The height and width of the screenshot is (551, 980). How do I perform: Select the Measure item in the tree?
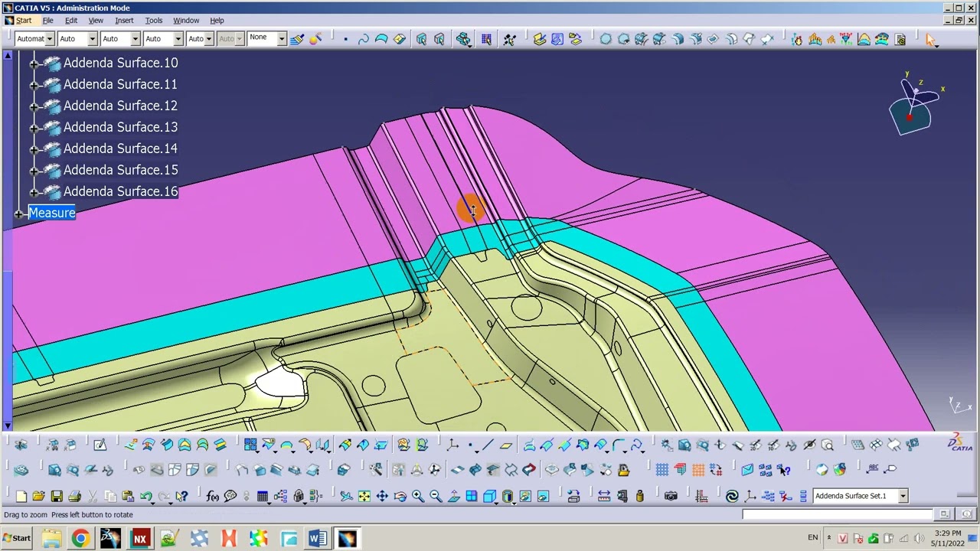click(x=51, y=214)
